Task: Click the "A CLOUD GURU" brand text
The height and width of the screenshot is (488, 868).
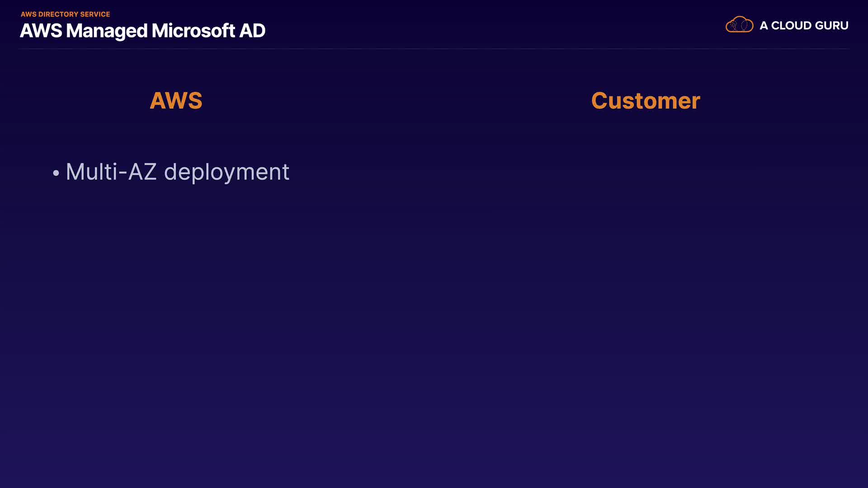Action: tap(804, 26)
